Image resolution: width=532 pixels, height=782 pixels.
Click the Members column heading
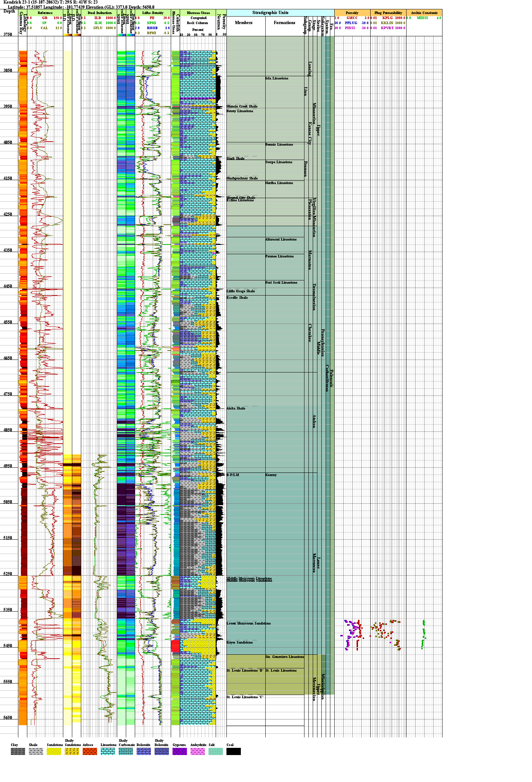(244, 23)
